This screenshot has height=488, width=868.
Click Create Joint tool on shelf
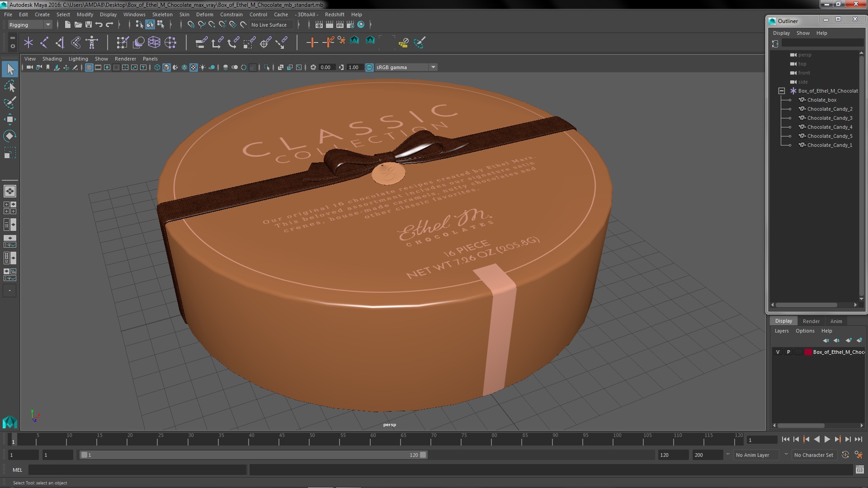point(44,42)
